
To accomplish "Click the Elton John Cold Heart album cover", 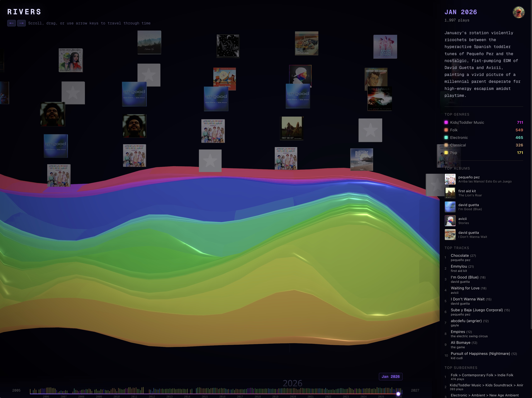I will coord(71,60).
